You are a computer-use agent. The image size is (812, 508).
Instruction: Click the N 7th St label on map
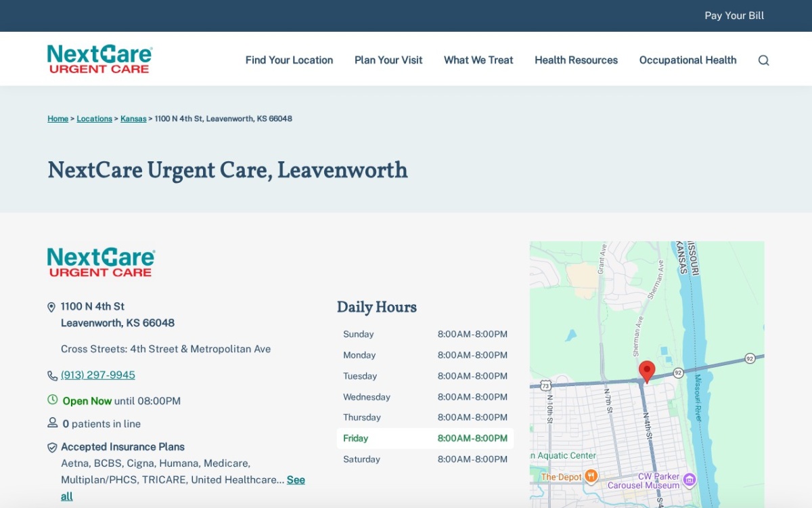click(608, 401)
